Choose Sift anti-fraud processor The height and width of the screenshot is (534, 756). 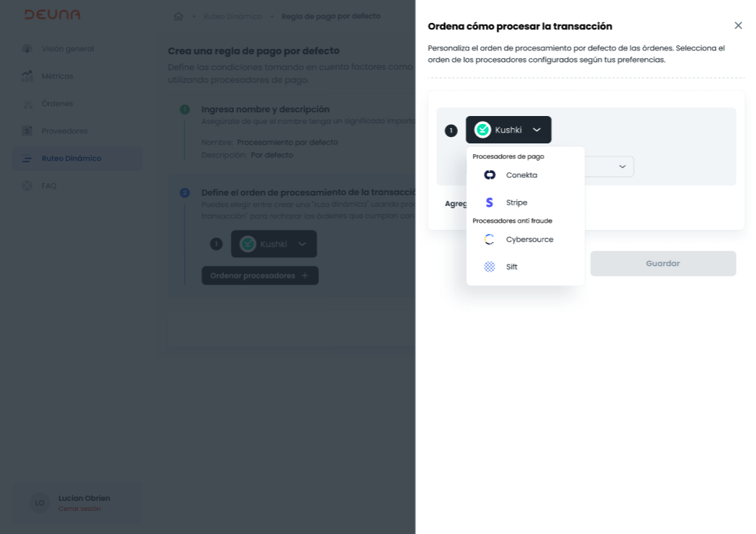coord(525,267)
